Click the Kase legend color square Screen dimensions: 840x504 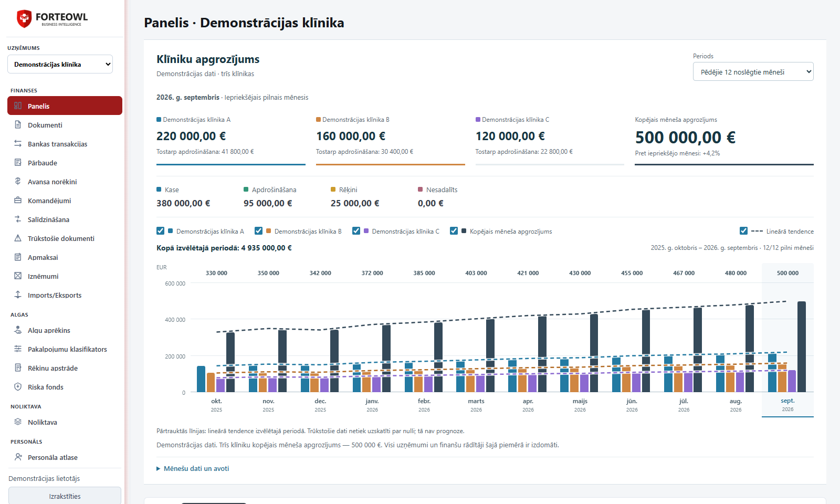[x=159, y=190]
